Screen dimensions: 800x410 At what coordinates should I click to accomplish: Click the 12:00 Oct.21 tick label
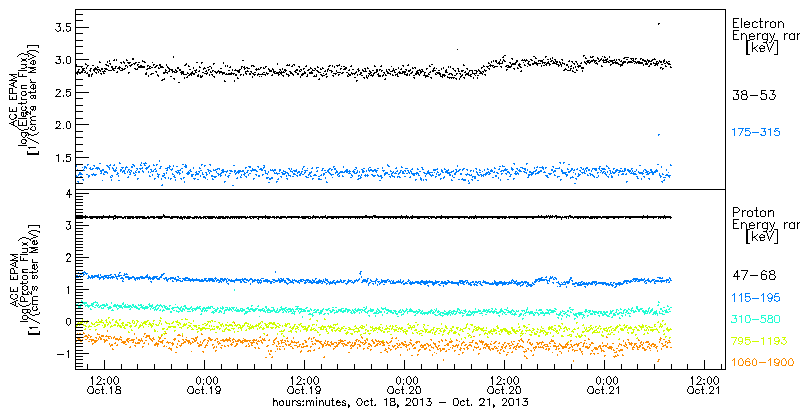click(704, 386)
